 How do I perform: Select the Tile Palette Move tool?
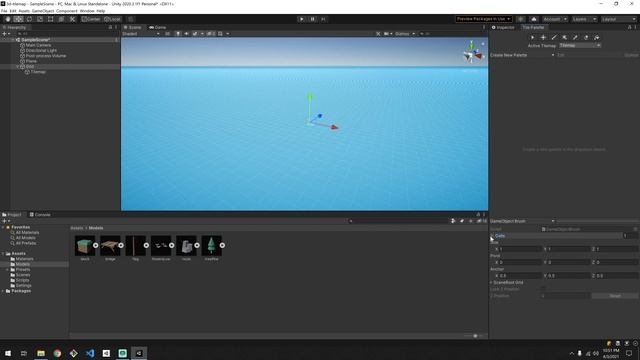click(543, 38)
